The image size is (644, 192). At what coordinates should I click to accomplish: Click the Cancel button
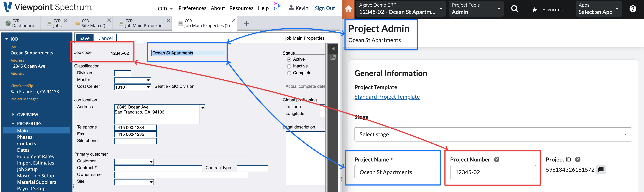pos(105,38)
